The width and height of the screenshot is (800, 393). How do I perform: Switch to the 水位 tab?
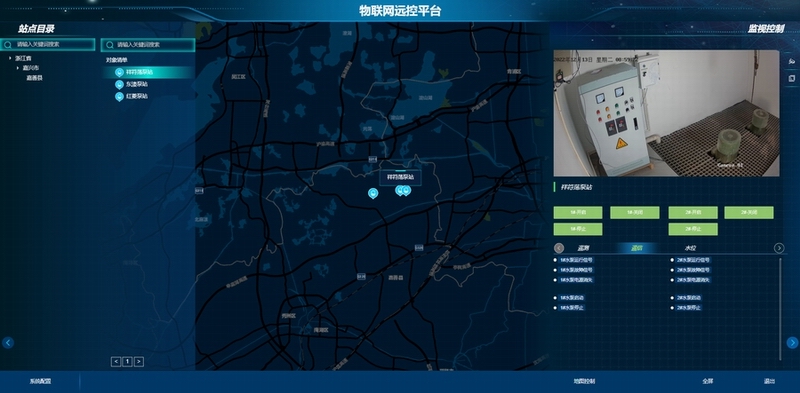tap(690, 248)
